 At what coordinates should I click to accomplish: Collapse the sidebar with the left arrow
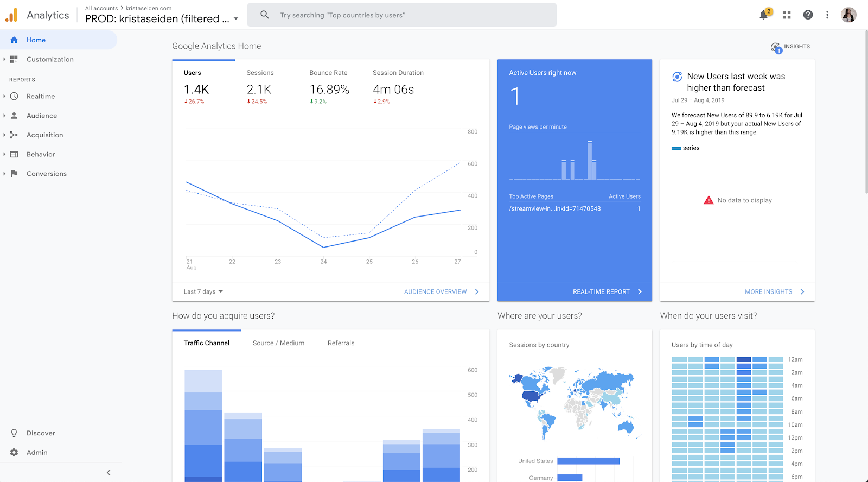(108, 473)
